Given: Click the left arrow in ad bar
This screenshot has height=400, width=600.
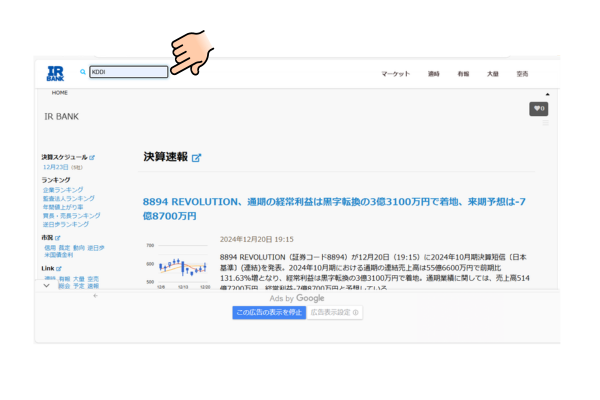Looking at the screenshot, I should point(95,296).
